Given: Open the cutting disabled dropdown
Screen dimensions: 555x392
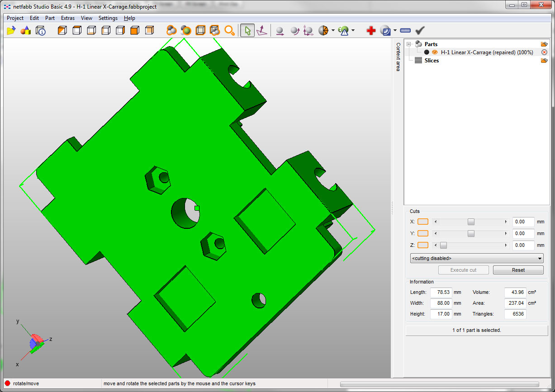Looking at the screenshot, I should click(x=476, y=258).
